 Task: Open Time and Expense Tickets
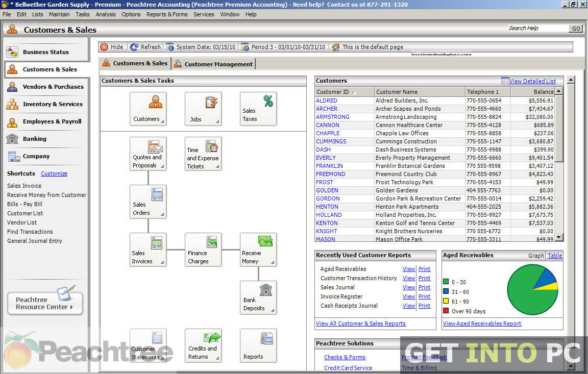203,154
